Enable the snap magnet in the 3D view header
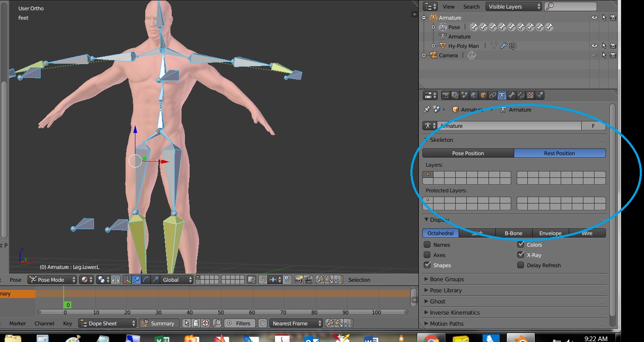 pos(263,280)
